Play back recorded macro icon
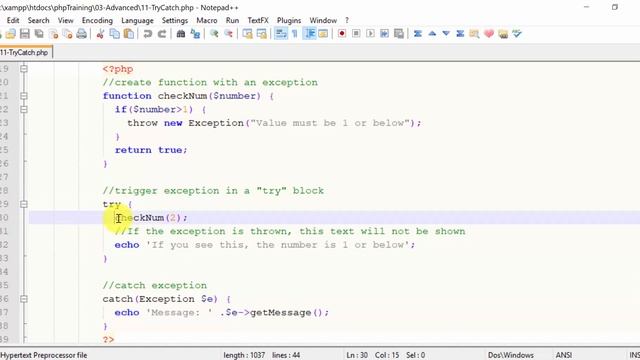This screenshot has height=360, width=640. click(x=370, y=34)
